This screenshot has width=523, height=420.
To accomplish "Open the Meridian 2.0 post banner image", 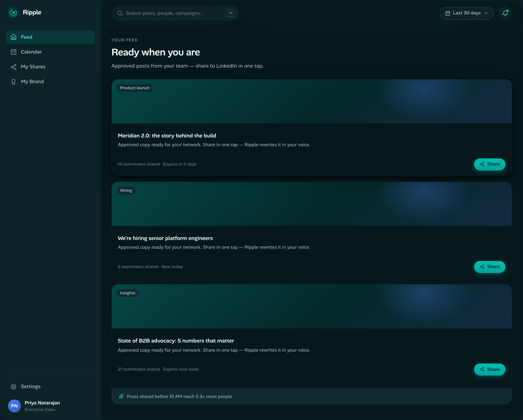I will [x=311, y=101].
